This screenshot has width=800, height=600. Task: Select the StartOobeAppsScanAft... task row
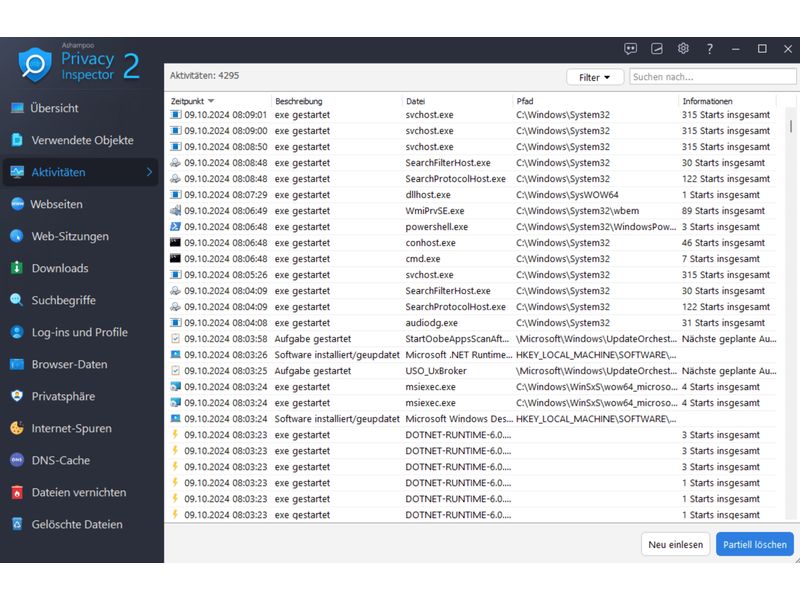(x=473, y=339)
